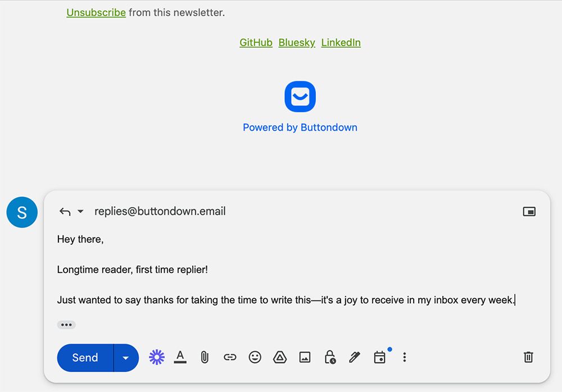This screenshot has height=392, width=562.
Task: Click the purple starburst extension icon
Action: tap(157, 357)
